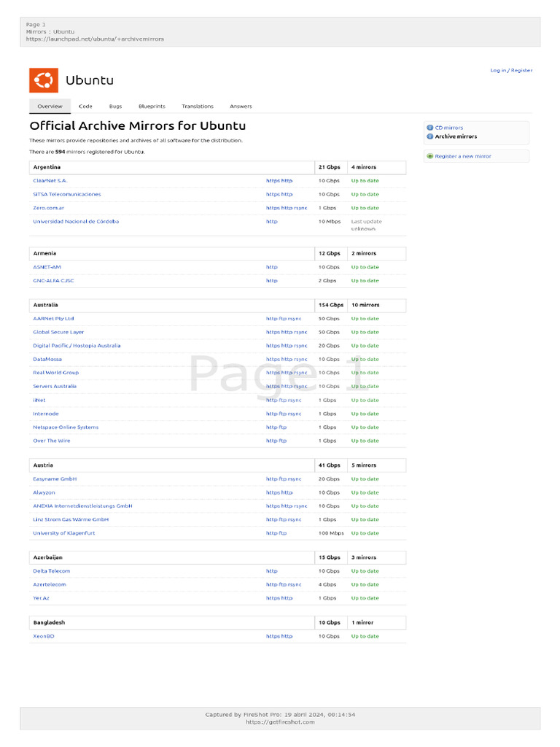The height and width of the screenshot is (747, 560).
Task: Click Register a new mirror link
Action: (463, 156)
